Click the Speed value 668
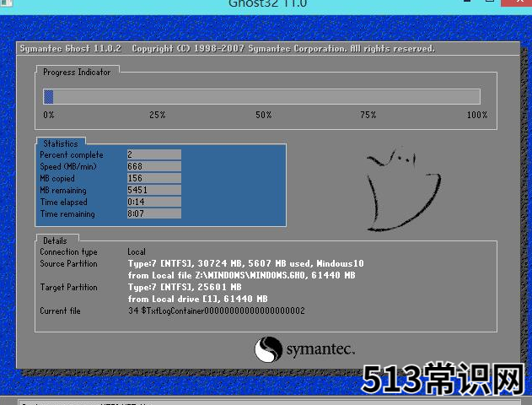Viewport: 532px width, 405px height. tap(154, 166)
